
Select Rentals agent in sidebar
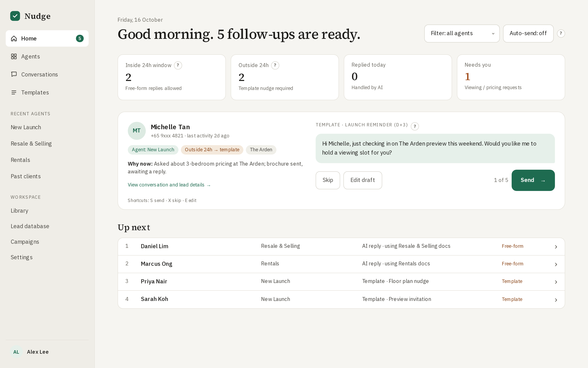(20, 160)
